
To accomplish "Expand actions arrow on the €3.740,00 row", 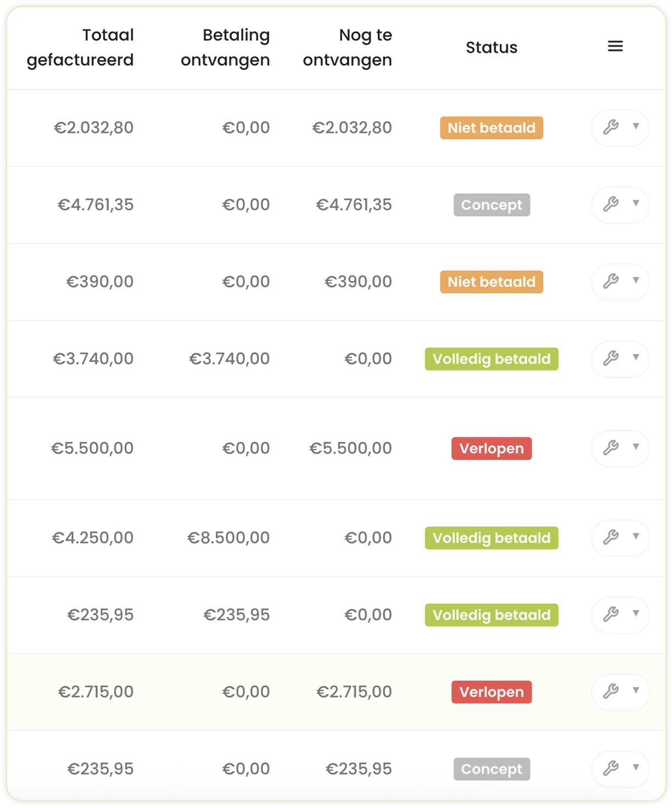I will [x=636, y=357].
